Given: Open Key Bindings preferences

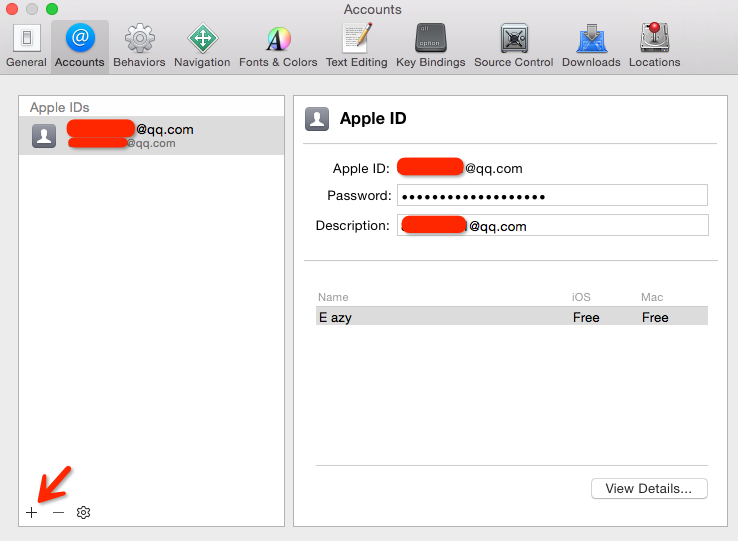Looking at the screenshot, I should click(431, 46).
